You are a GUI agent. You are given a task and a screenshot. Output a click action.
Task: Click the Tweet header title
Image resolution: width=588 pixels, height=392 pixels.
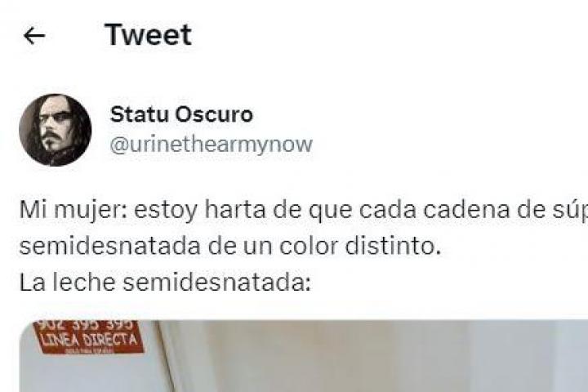point(148,35)
